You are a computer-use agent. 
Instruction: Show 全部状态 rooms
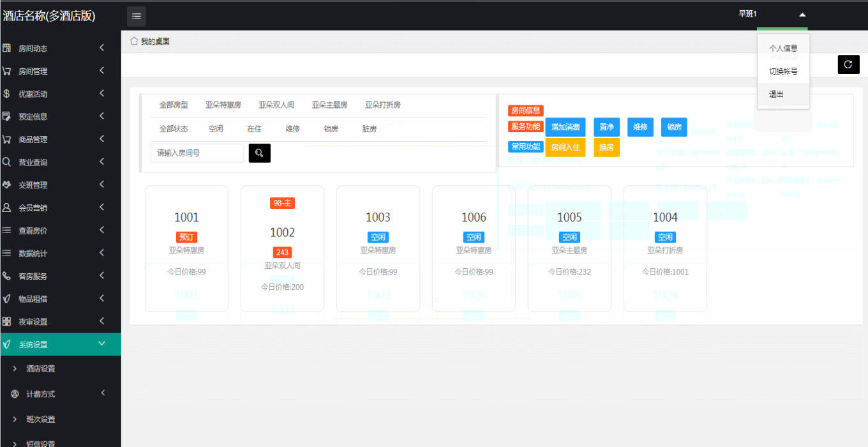click(174, 129)
